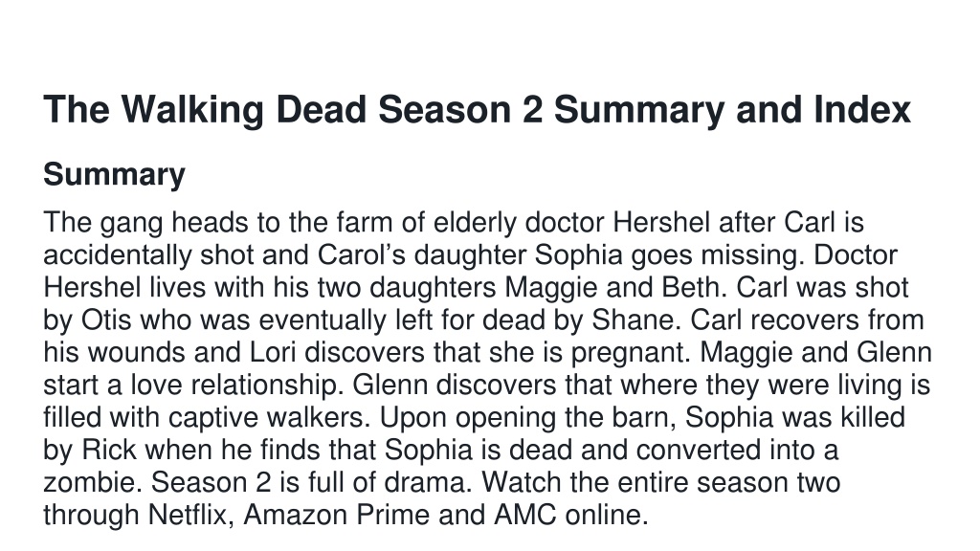Click the name 'Beth' in the summary
The height and width of the screenshot is (551, 980).
pos(690,287)
